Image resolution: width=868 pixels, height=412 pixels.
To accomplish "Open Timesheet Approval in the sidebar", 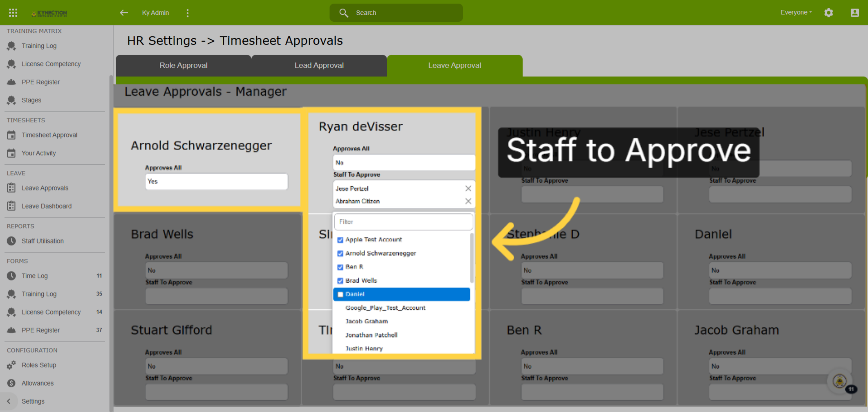I will pos(50,135).
